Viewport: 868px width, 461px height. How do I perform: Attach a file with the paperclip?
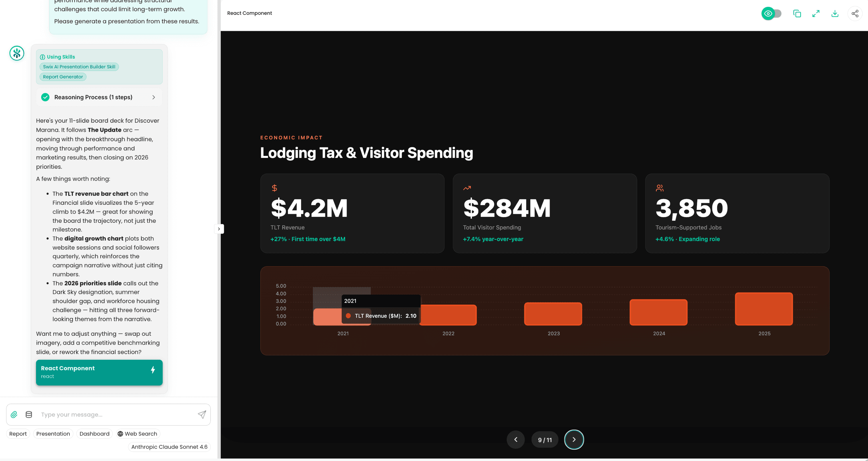(x=14, y=414)
